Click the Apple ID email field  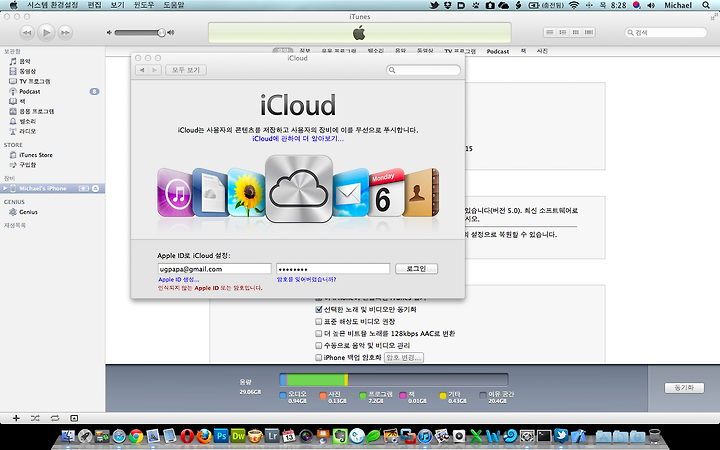click(214, 269)
